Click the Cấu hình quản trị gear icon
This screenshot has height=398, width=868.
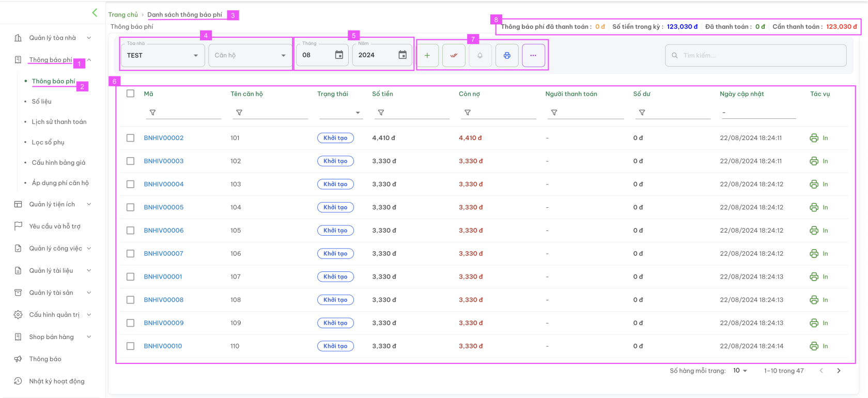pos(18,315)
